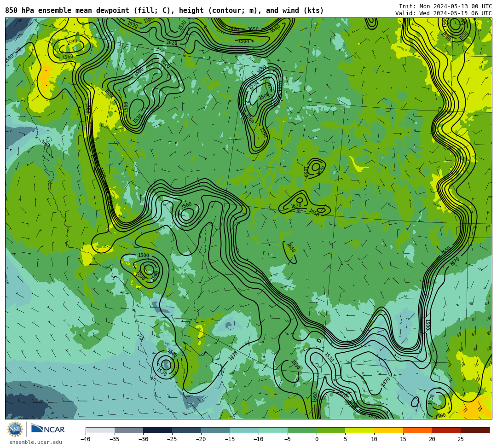This screenshot has width=497, height=448.
Task: Click the 0 colorbar tick label
Action: [317, 439]
